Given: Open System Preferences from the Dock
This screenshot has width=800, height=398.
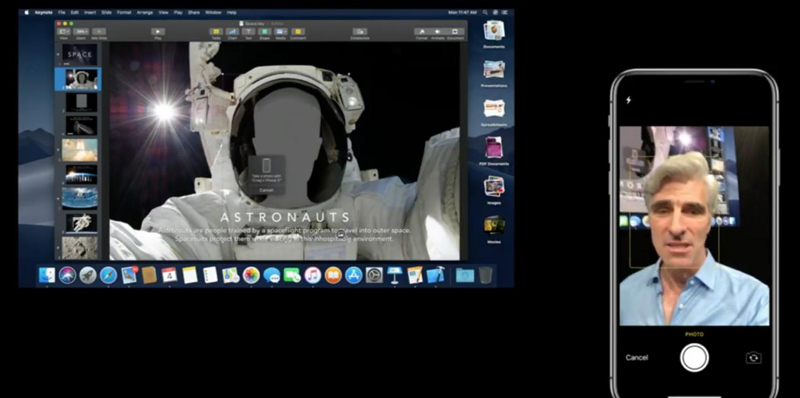Looking at the screenshot, I should coord(374,275).
